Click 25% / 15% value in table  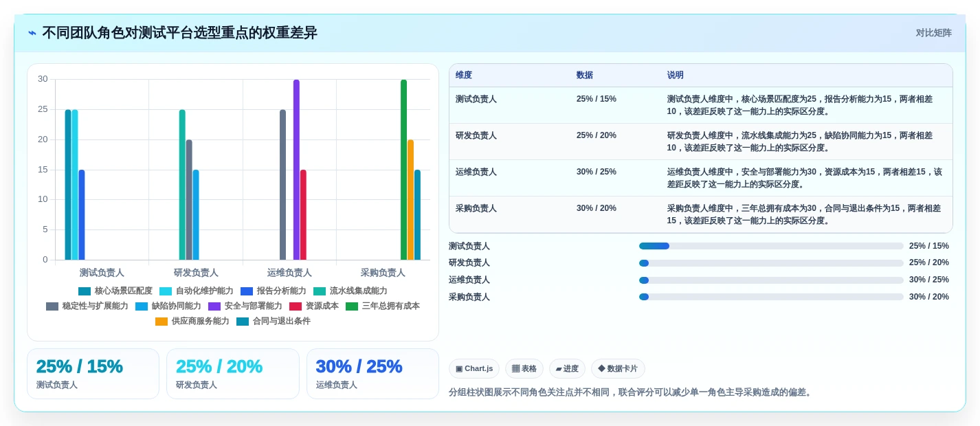click(x=597, y=99)
